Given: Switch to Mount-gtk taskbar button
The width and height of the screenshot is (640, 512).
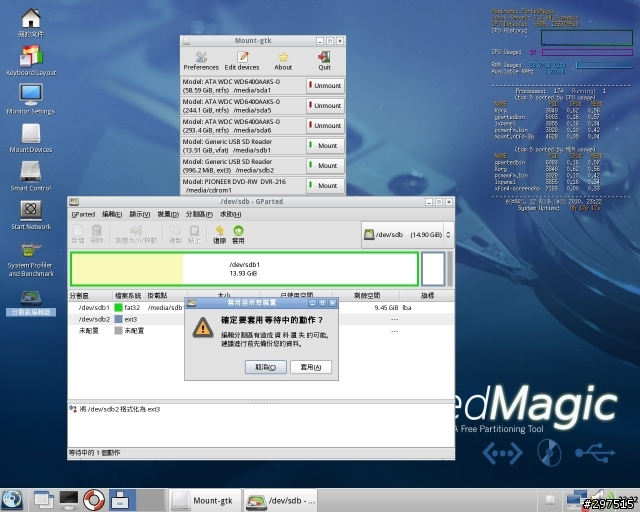Looking at the screenshot, I should pos(204,501).
